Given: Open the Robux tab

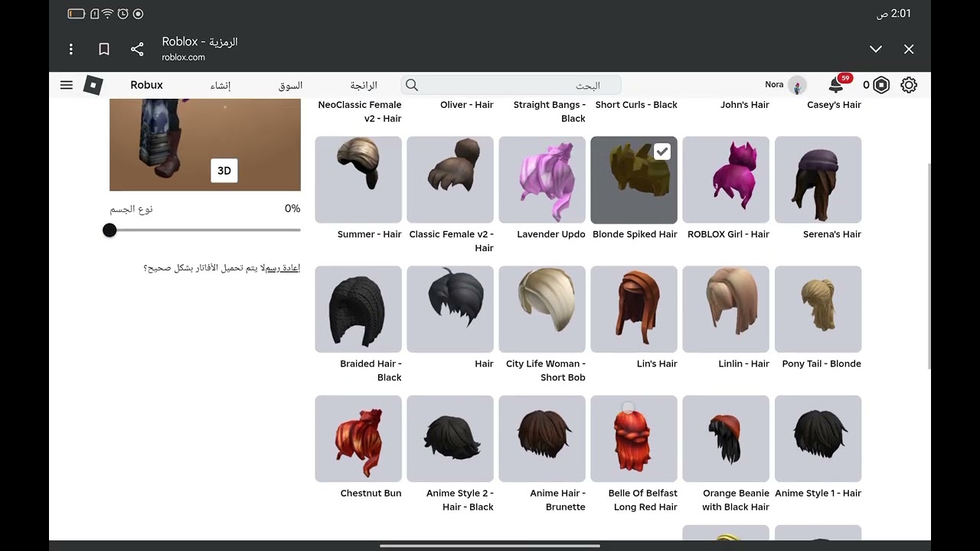Looking at the screenshot, I should click(146, 85).
